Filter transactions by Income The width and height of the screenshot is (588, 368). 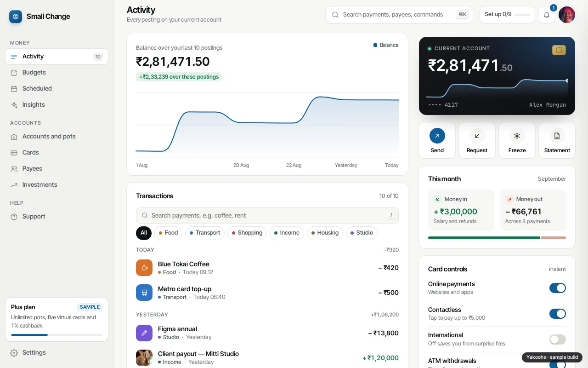(x=287, y=233)
